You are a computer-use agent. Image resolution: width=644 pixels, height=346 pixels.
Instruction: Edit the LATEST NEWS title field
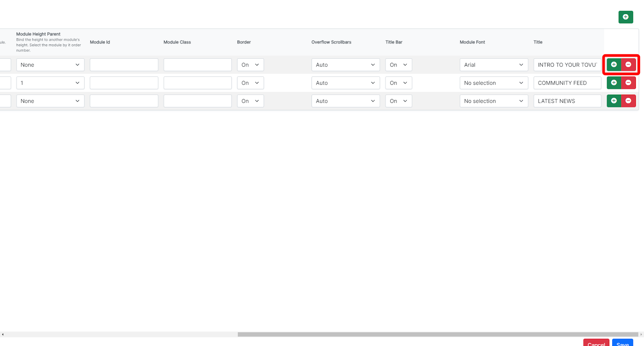568,101
